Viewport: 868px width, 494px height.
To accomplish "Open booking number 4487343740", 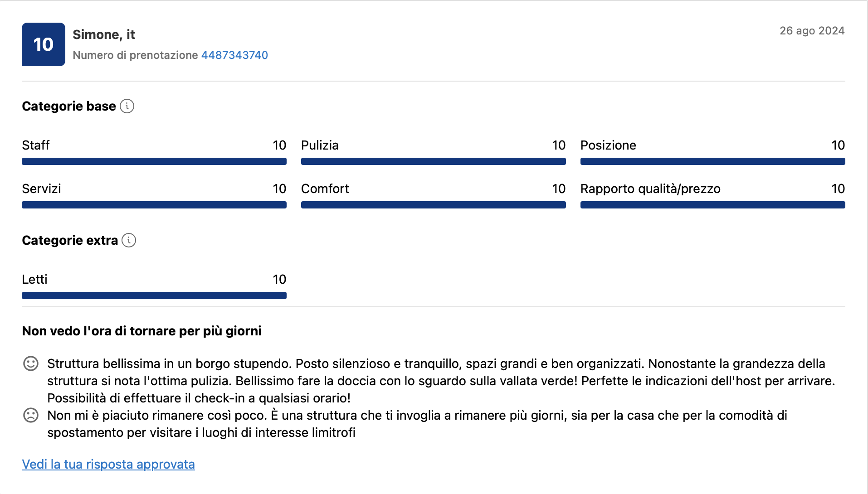I will coord(234,55).
